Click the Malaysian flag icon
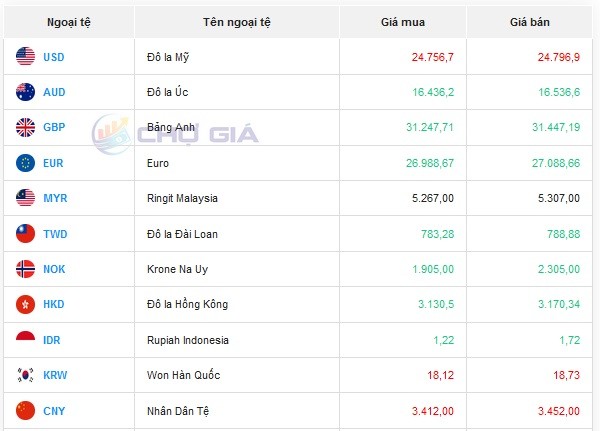The width and height of the screenshot is (600, 431). pos(26,198)
